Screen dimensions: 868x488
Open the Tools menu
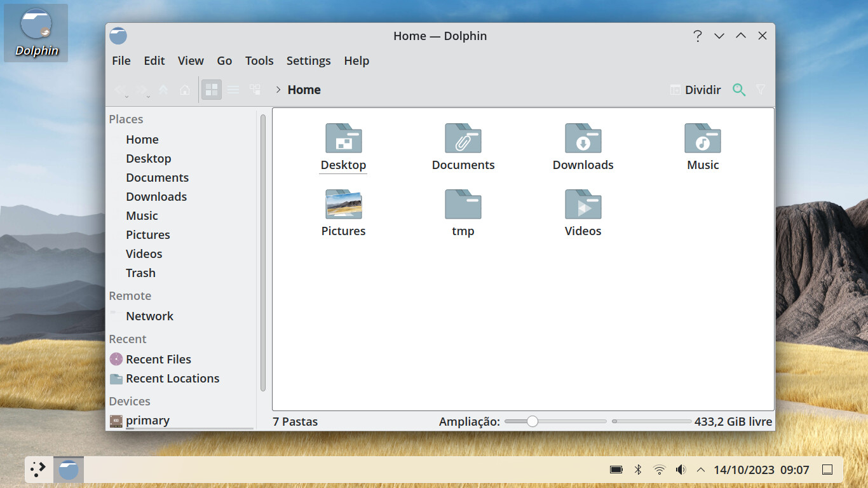259,60
